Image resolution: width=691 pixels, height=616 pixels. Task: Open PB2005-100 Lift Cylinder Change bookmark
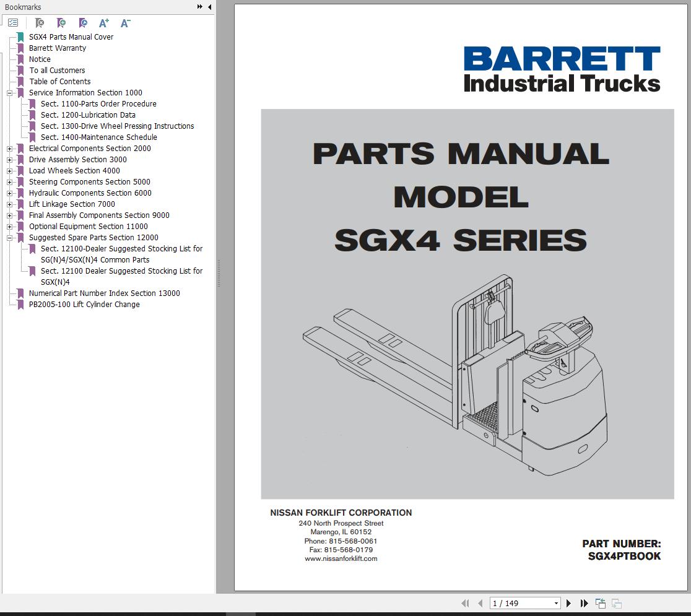tap(84, 305)
